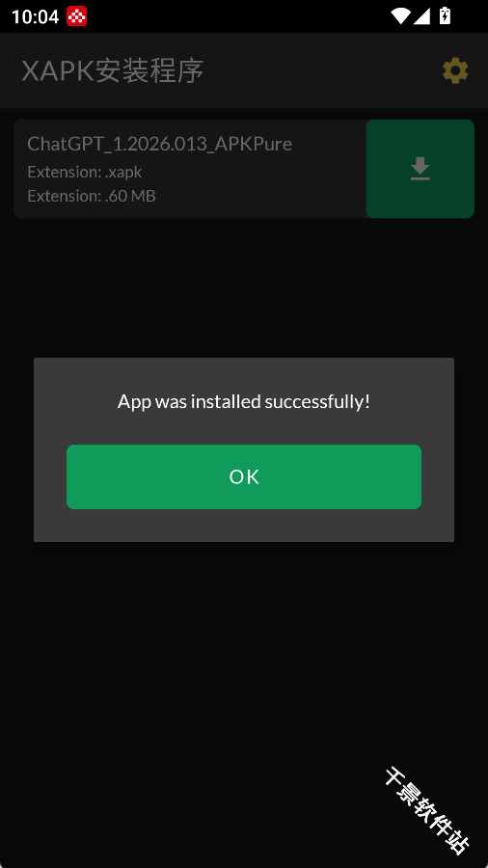Viewport: 488px width, 868px height.
Task: Tap the cellular signal strength icon
Action: pyautogui.click(x=422, y=16)
